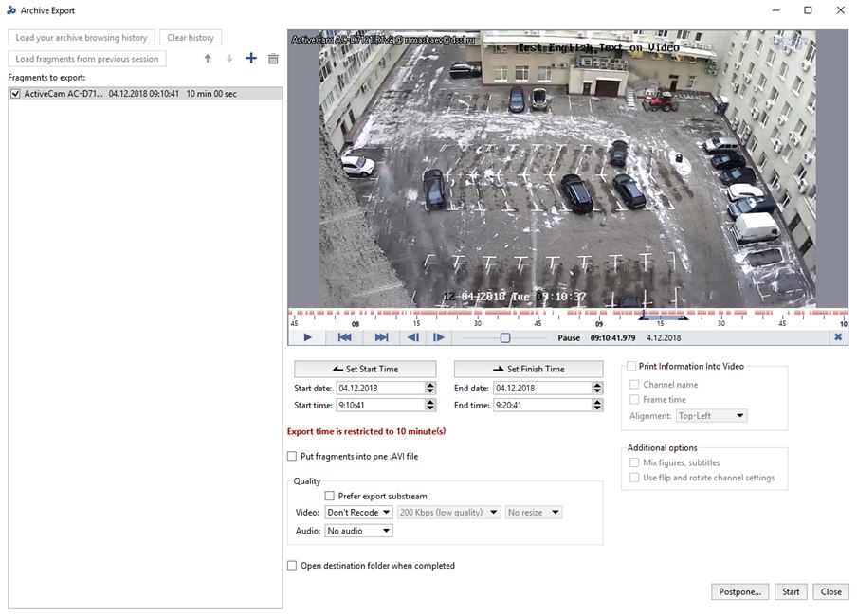Open the Alignment Top-Left dropdown
Screen dimensions: 857x616
pyautogui.click(x=712, y=416)
